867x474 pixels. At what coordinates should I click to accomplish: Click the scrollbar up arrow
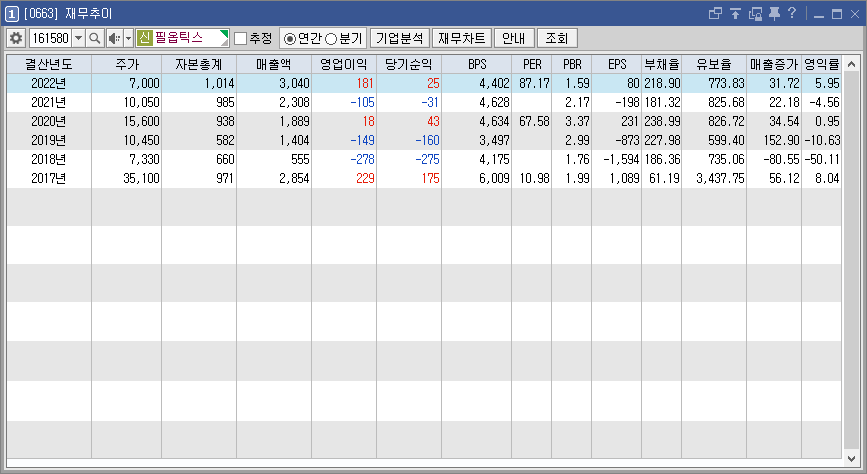[852, 64]
